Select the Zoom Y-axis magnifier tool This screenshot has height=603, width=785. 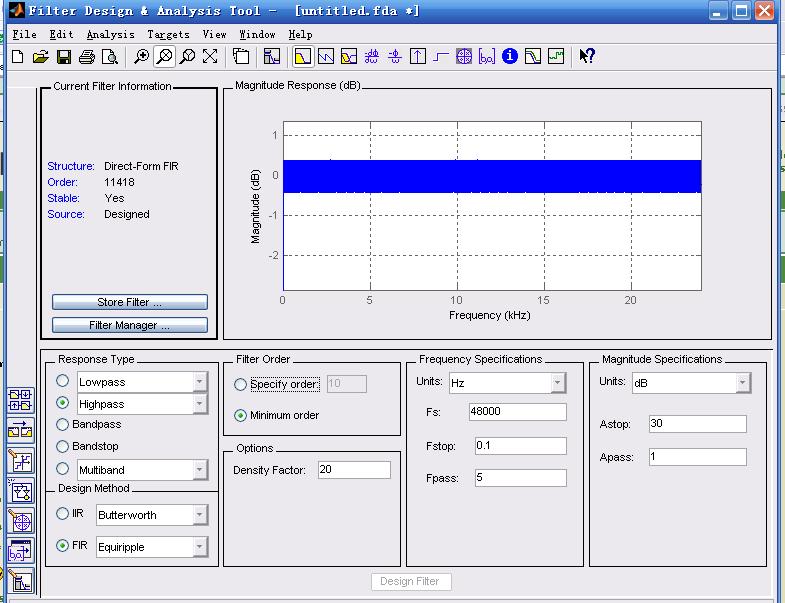click(x=187, y=57)
